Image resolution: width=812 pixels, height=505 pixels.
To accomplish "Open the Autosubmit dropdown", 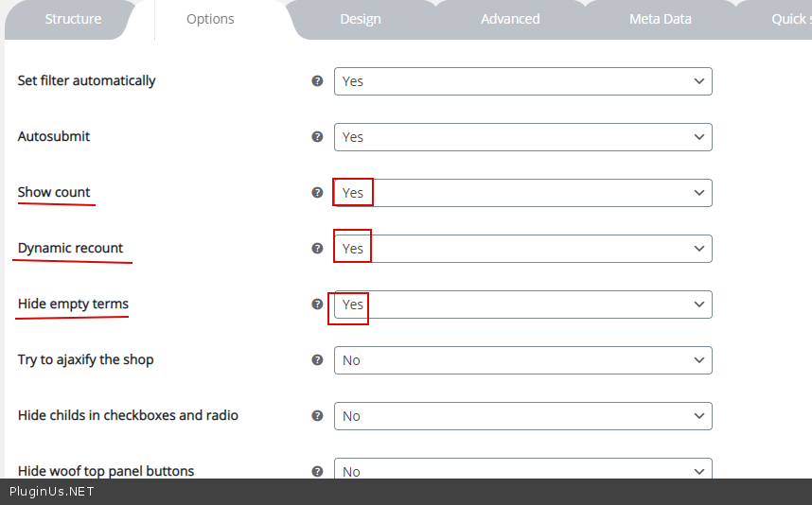I will (522, 137).
